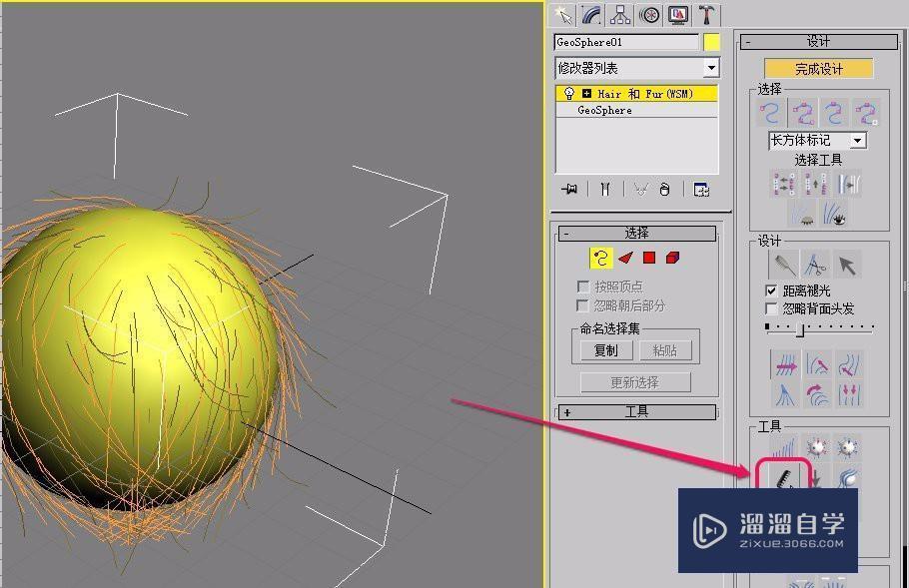The height and width of the screenshot is (588, 909).
Task: Switch to the Utilities hammer panel tab
Action: pos(707,15)
